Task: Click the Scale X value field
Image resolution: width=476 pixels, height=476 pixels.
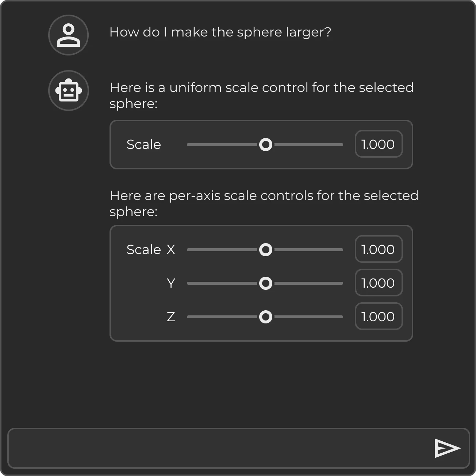Action: tap(379, 249)
